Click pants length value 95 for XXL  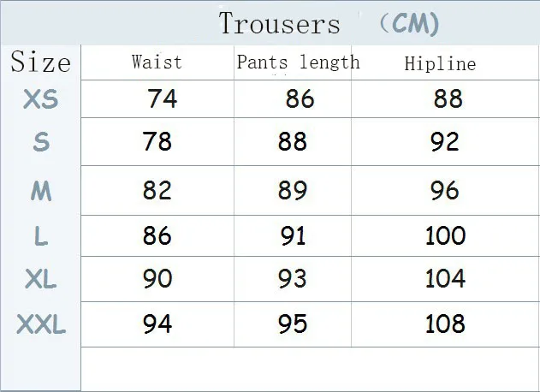(x=293, y=324)
